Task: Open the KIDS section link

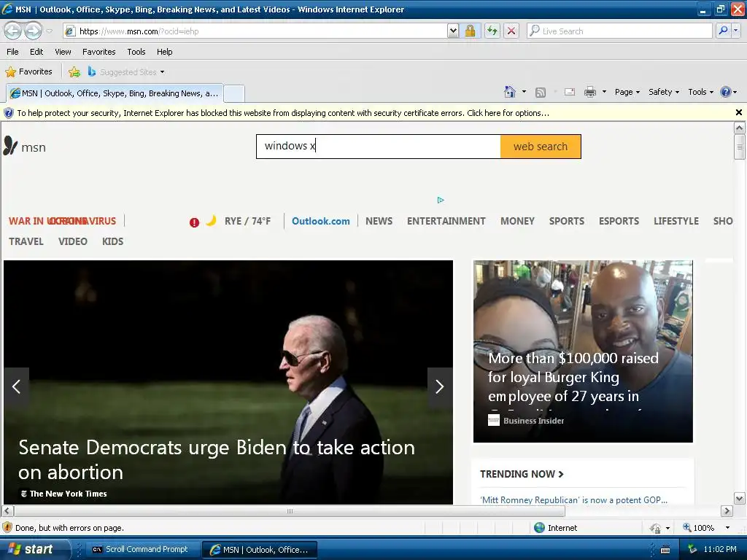Action: tap(112, 241)
